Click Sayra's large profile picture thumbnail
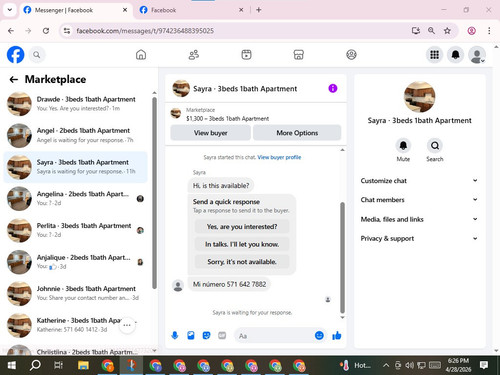The height and width of the screenshot is (375, 500). click(419, 97)
